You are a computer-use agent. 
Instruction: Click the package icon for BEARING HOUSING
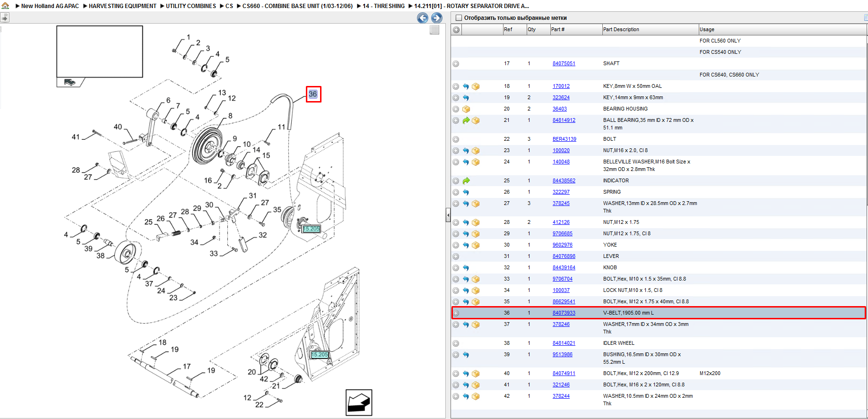466,109
